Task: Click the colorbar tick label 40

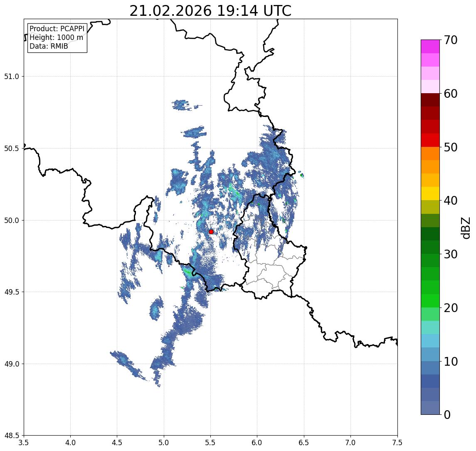Action: [x=451, y=201]
